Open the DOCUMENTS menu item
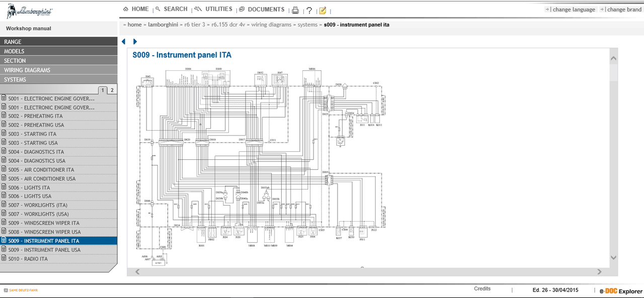Image resolution: width=644 pixels, height=298 pixels. click(262, 9)
